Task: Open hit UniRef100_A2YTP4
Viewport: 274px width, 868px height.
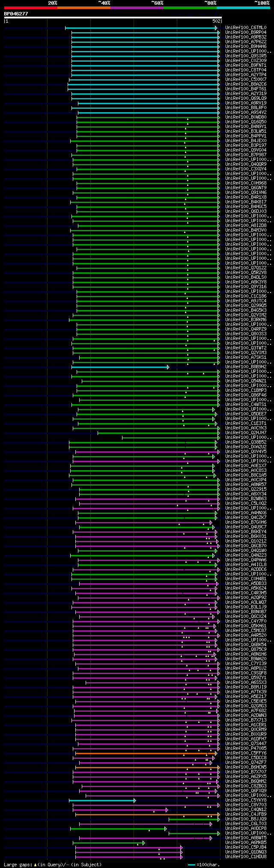Action: click(246, 75)
